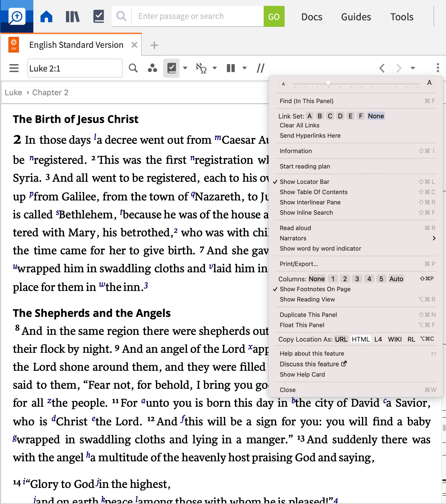Go back with the left arrow

382,68
